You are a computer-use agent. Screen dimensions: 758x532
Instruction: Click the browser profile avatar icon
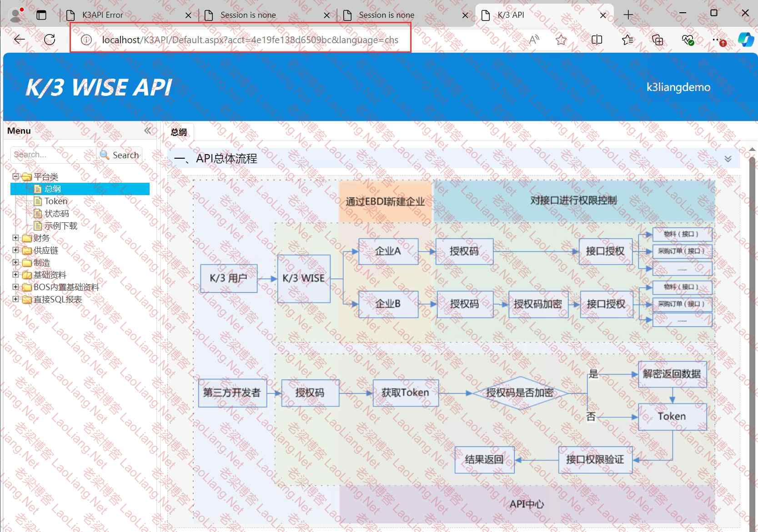pos(16,15)
